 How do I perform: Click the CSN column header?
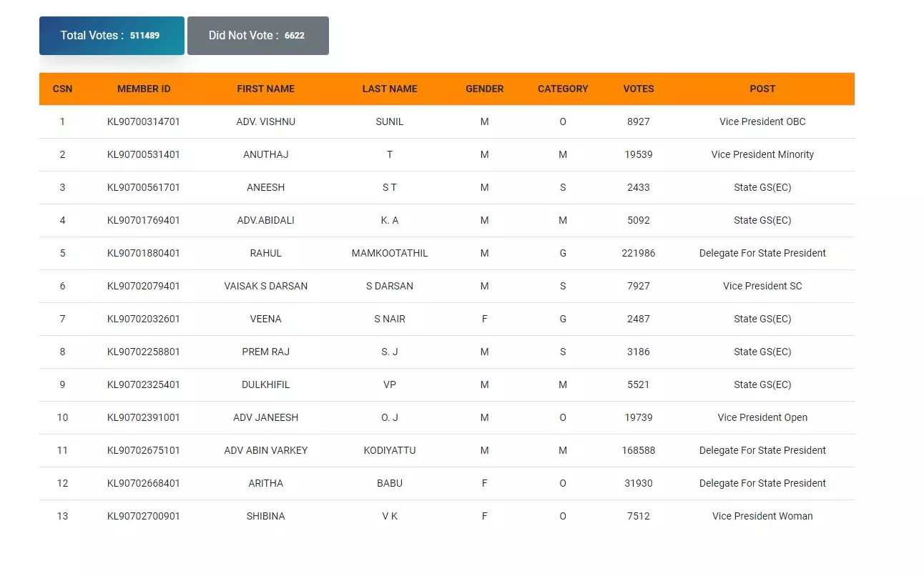[62, 89]
